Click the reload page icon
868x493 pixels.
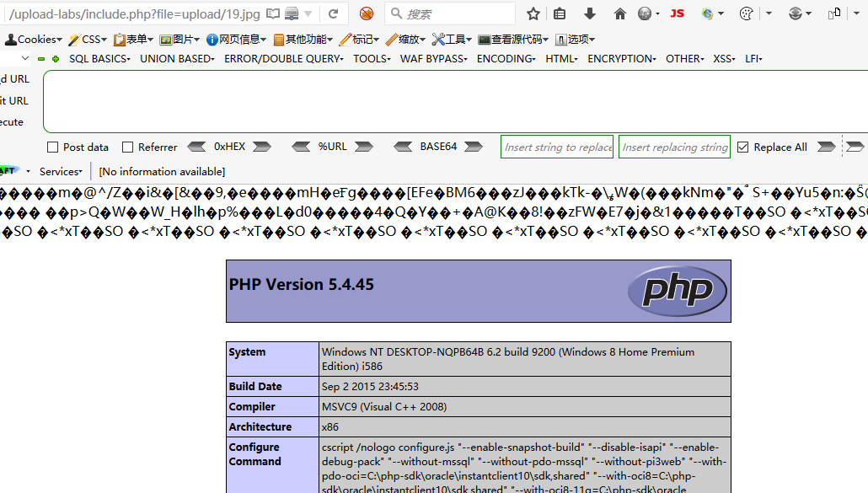[334, 13]
